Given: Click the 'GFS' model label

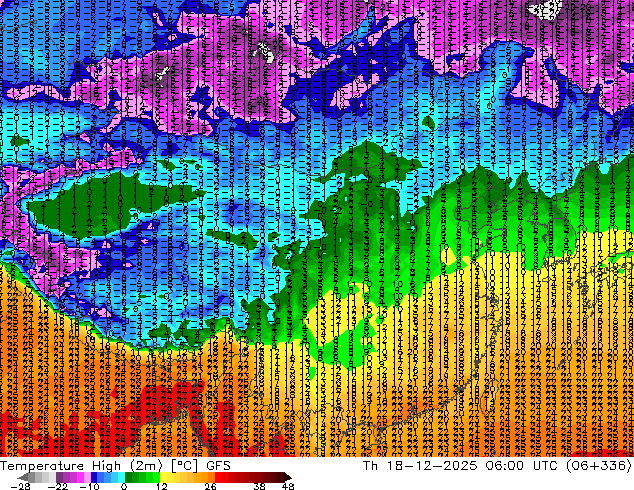Looking at the screenshot, I should coord(218,466).
